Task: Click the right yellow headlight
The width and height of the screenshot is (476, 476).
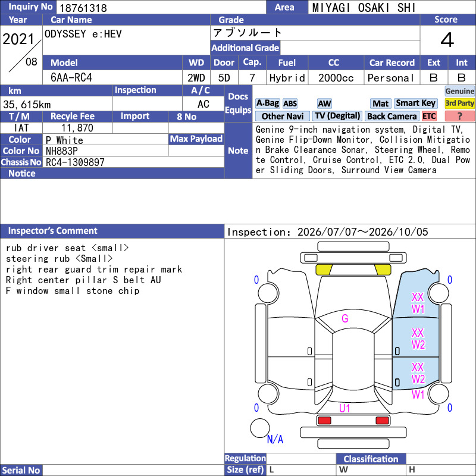Action: pos(383,270)
